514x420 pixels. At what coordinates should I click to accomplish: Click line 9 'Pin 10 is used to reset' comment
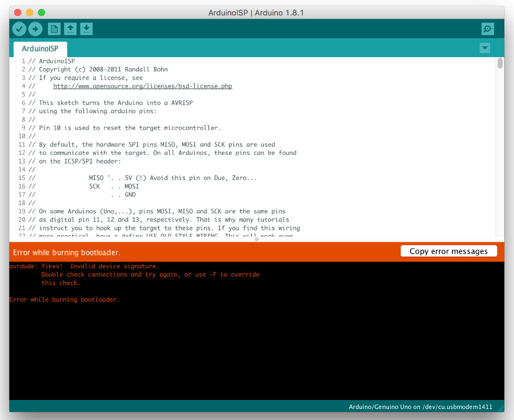point(125,128)
